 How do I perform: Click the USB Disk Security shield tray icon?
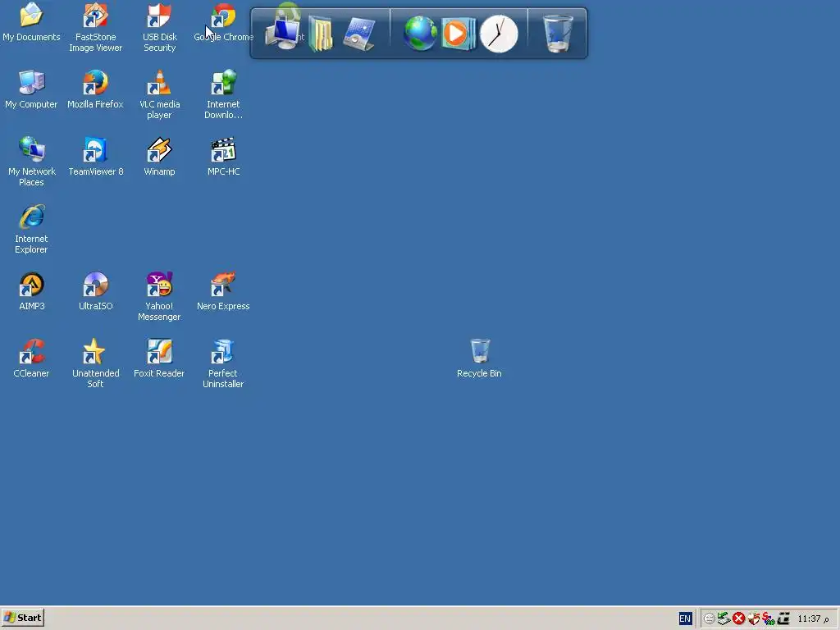tap(754, 619)
